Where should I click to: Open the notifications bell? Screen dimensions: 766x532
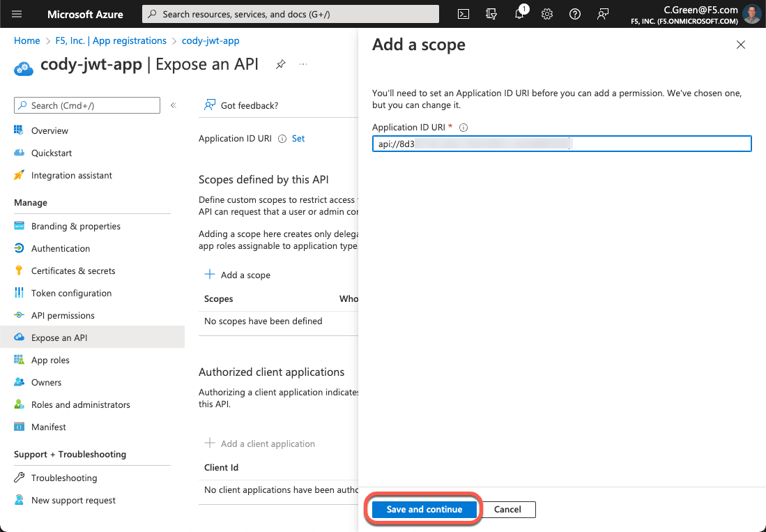click(x=520, y=14)
